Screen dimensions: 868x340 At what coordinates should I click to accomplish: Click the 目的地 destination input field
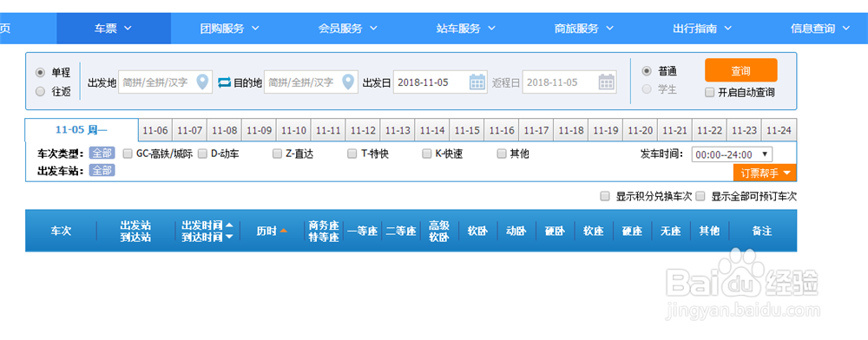coord(311,82)
